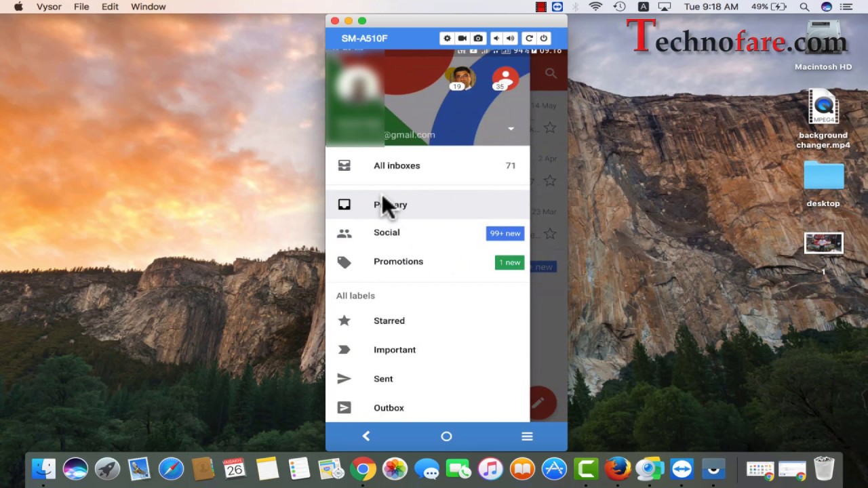868x488 pixels.
Task: Open Vysor settings gear
Action: pos(447,39)
